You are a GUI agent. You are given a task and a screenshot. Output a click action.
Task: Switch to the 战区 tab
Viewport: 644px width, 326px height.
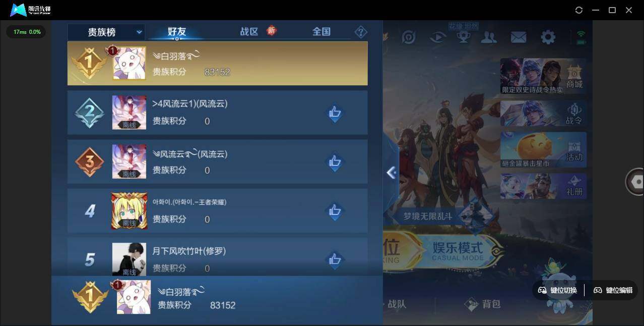pyautogui.click(x=249, y=31)
